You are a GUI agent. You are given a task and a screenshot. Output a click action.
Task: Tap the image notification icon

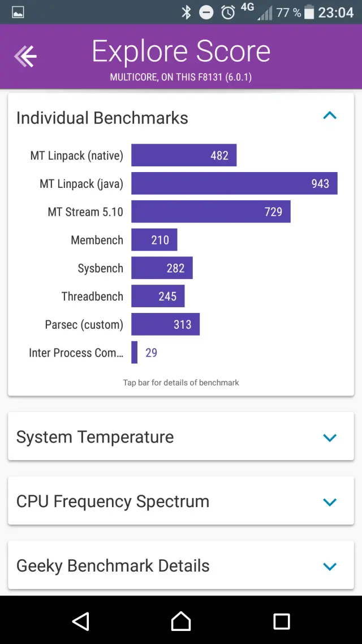[18, 12]
